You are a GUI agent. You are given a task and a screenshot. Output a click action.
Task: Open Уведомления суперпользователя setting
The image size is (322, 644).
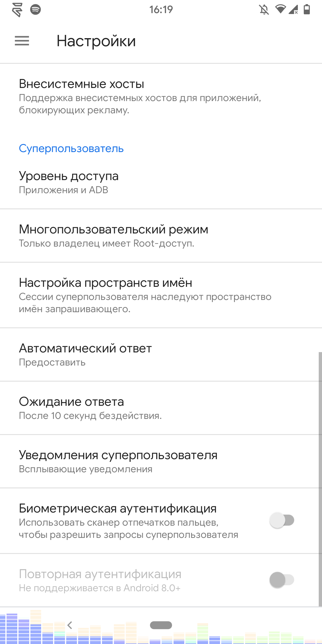[161, 461]
